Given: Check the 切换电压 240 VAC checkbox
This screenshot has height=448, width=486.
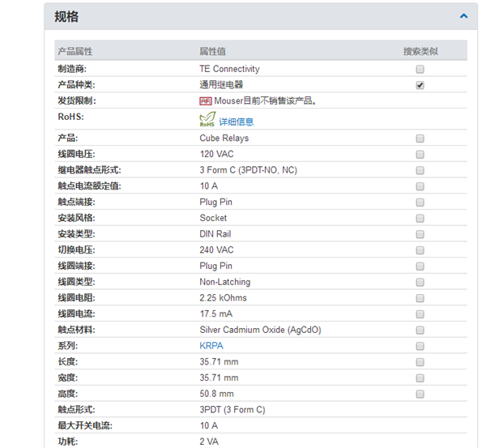Looking at the screenshot, I should [x=420, y=250].
